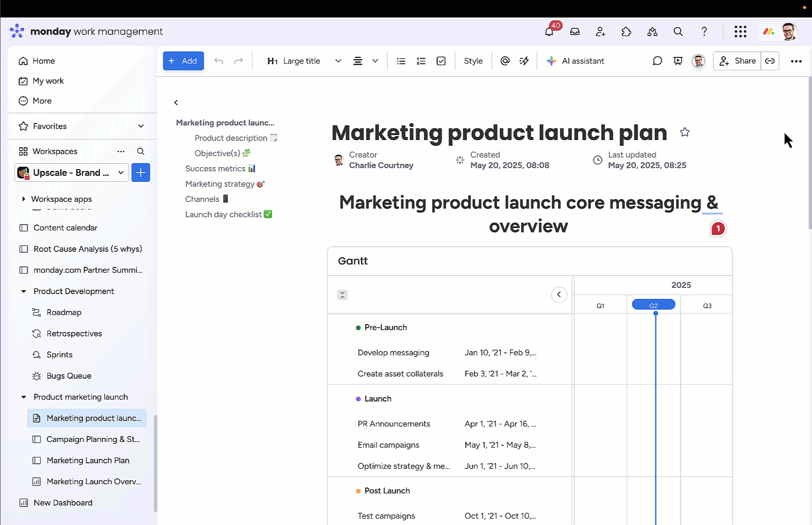Add a new item to workspace
The height and width of the screenshot is (525, 812).
(140, 173)
